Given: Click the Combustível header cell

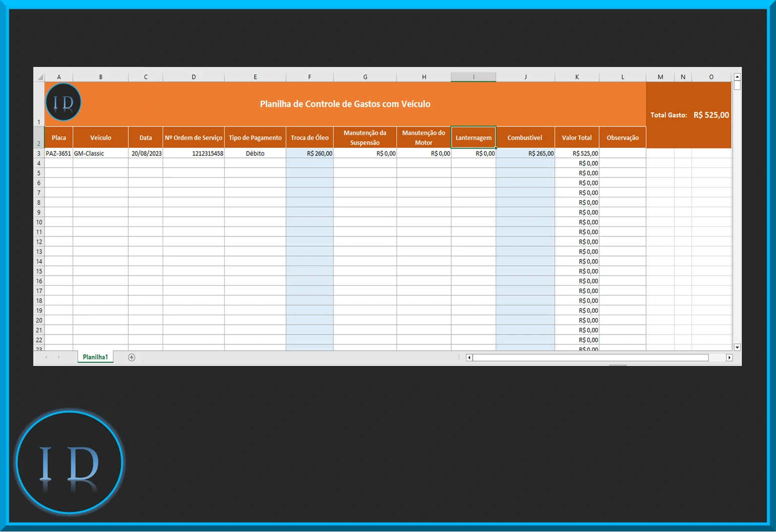Looking at the screenshot, I should (525, 138).
